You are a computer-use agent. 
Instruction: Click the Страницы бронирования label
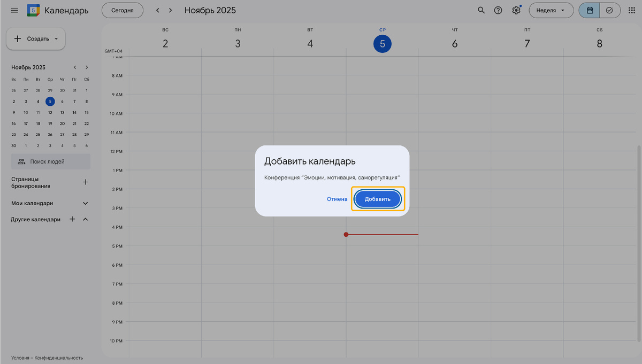click(x=32, y=182)
